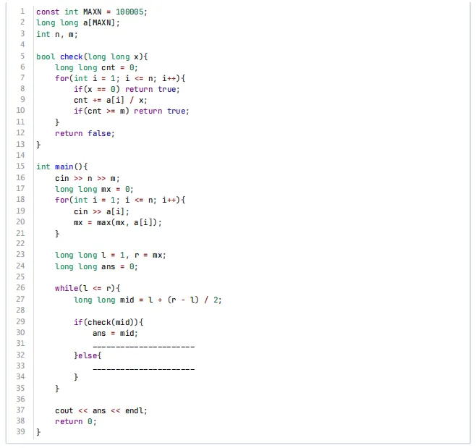The height and width of the screenshot is (448, 476).
Task: Click the 'bool check(long long x){' line
Action: pos(92,56)
